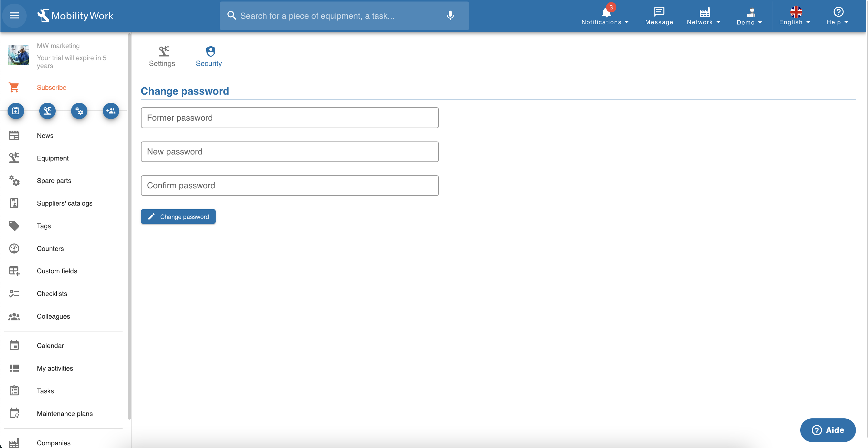Click the Tags label icon

pyautogui.click(x=14, y=226)
